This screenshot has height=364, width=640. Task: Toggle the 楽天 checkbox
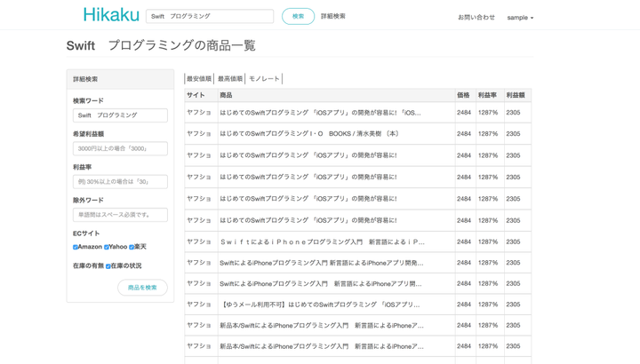[x=132, y=248]
